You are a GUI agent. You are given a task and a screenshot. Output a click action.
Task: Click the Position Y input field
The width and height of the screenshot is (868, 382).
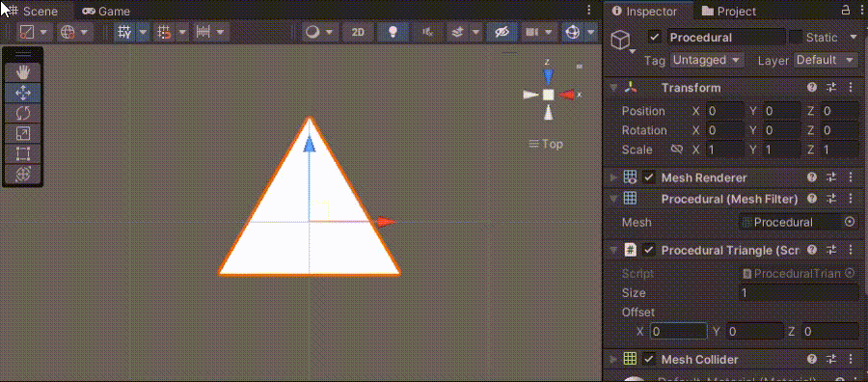782,111
